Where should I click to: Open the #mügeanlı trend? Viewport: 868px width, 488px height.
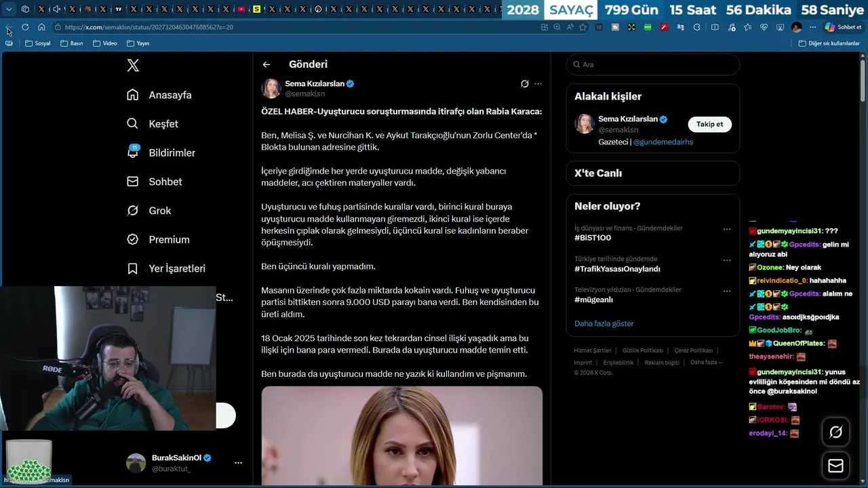click(x=593, y=300)
